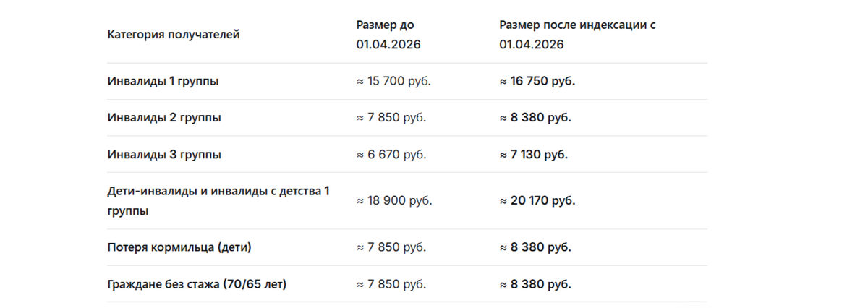Click the '≈ 7 850 руб.' cell for Потеря кормильца
868x308 pixels.
pyautogui.click(x=391, y=248)
